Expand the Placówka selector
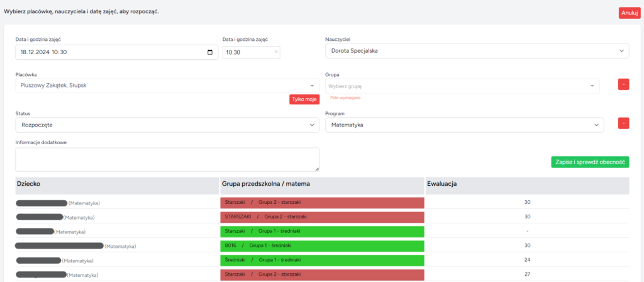The image size is (644, 282). pyautogui.click(x=167, y=85)
